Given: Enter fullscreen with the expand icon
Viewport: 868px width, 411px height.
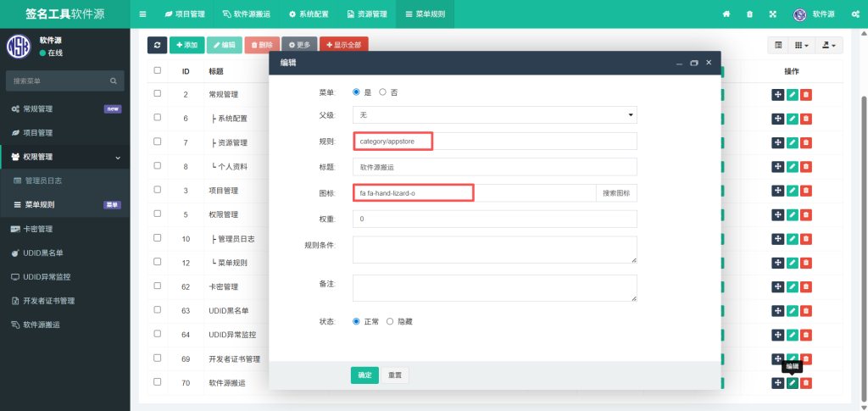Looking at the screenshot, I should tap(772, 14).
